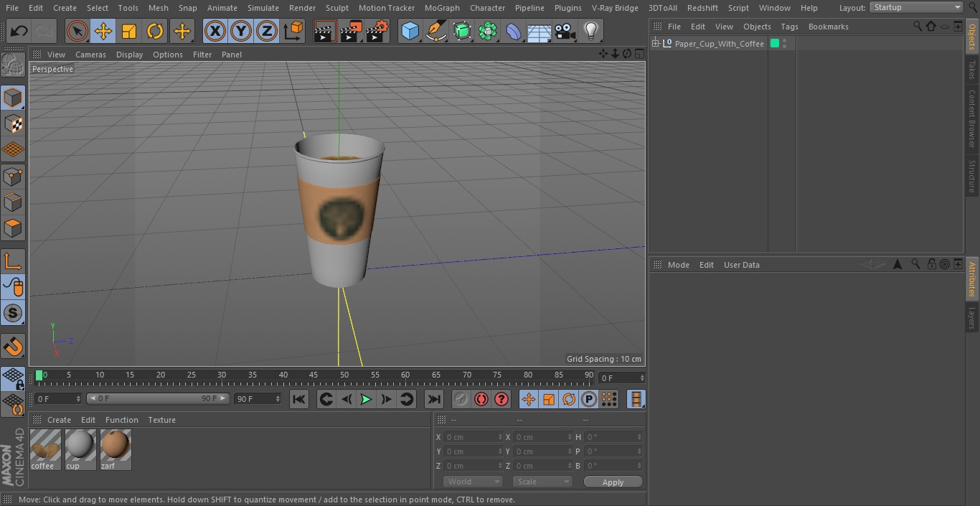980x506 pixels.
Task: Click the viewport maximize toggle icon
Action: pyautogui.click(x=639, y=54)
